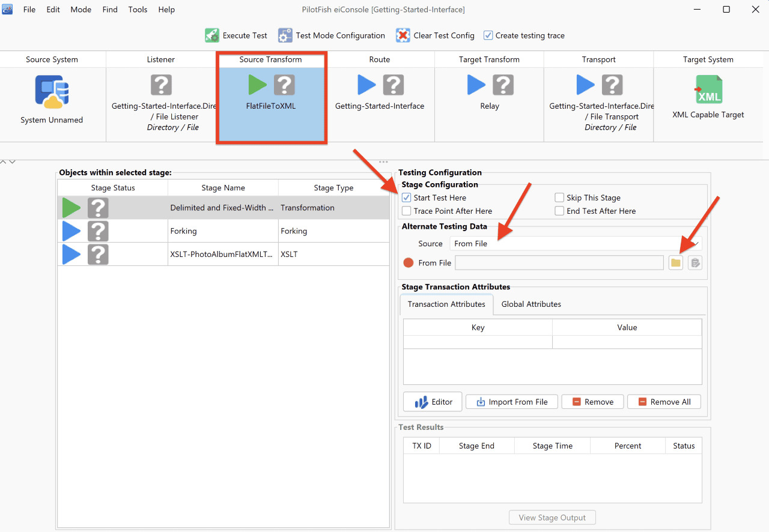Click the Stage End column header
This screenshot has width=769, height=532.
coord(476,446)
